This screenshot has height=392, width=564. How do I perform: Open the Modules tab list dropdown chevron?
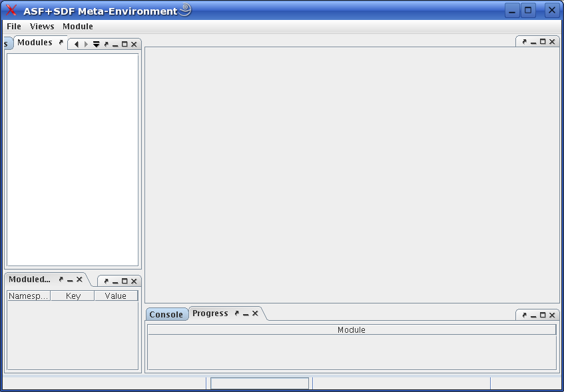point(97,44)
